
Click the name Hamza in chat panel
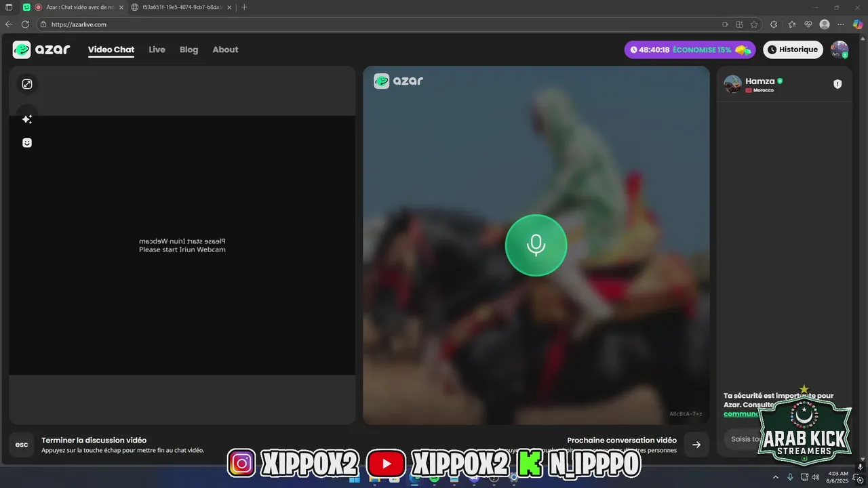(759, 81)
